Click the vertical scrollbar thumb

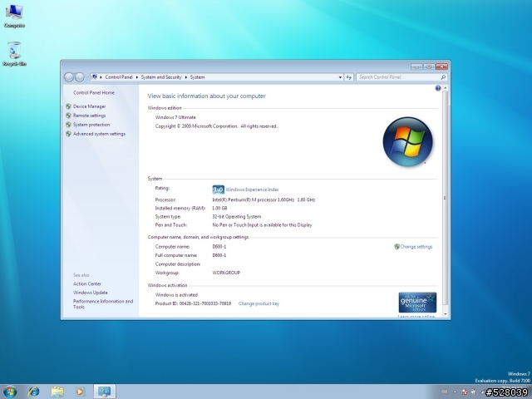(x=446, y=198)
